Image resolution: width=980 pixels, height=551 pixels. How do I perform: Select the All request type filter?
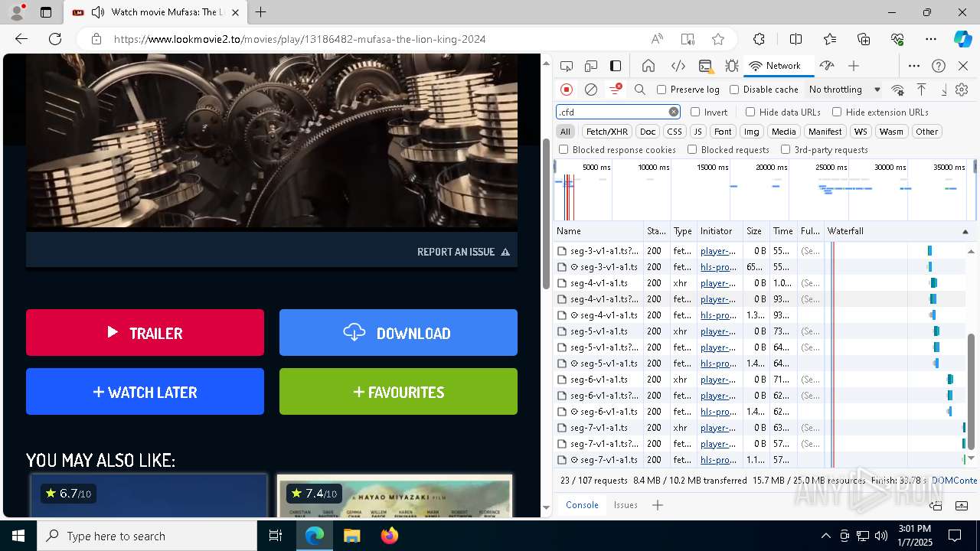(565, 132)
